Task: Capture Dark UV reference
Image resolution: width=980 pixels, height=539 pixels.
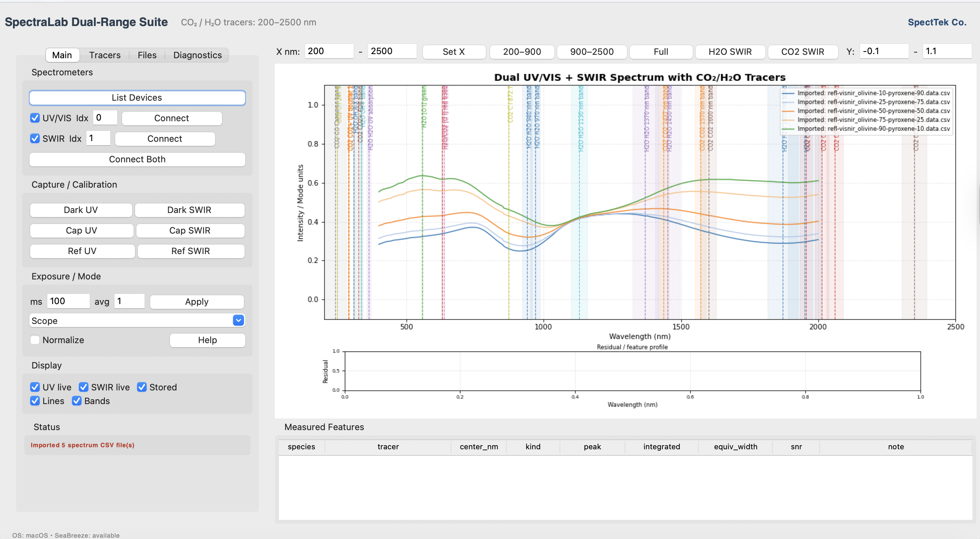Action: (81, 210)
